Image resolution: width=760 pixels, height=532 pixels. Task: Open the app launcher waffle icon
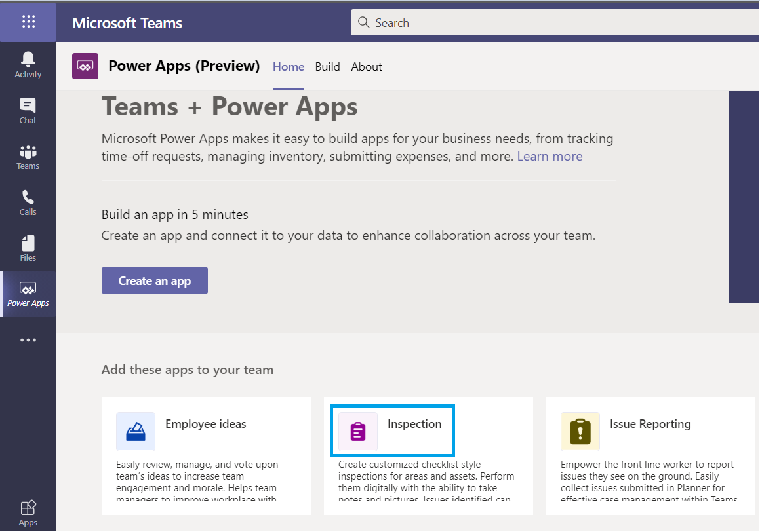pyautogui.click(x=28, y=22)
